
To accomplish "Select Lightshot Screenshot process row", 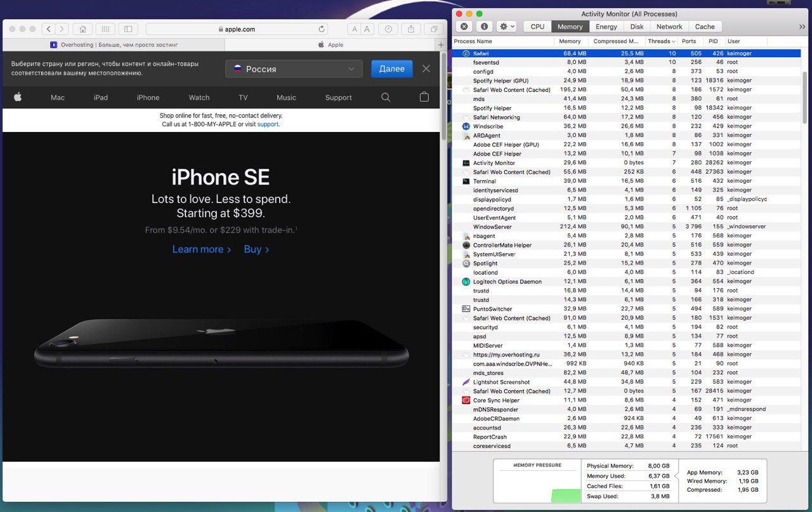I will [627, 382].
